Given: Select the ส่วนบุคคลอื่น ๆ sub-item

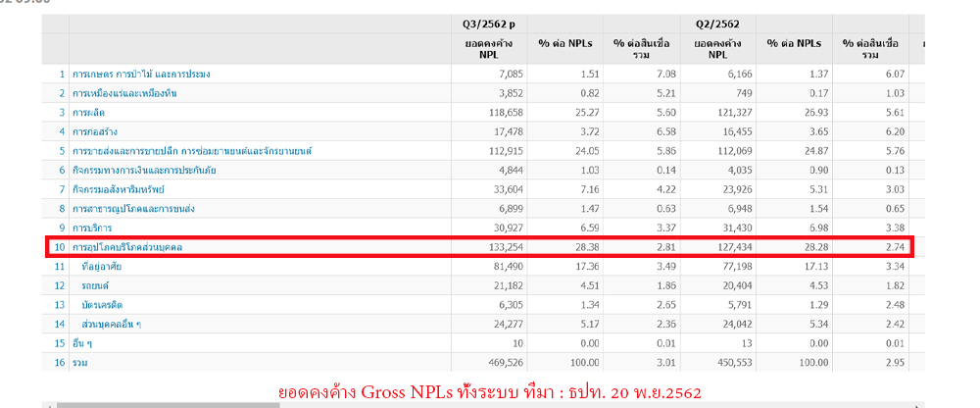Looking at the screenshot, I should tap(112, 324).
